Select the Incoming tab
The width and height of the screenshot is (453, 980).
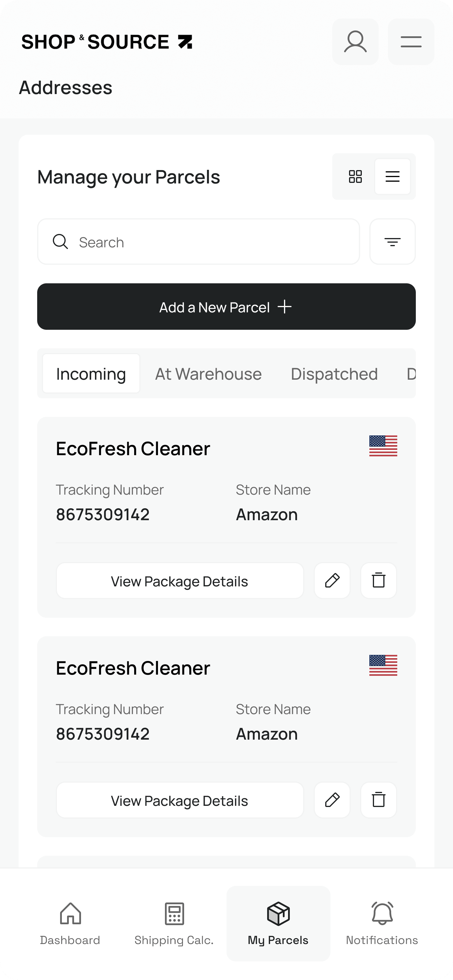pos(91,374)
